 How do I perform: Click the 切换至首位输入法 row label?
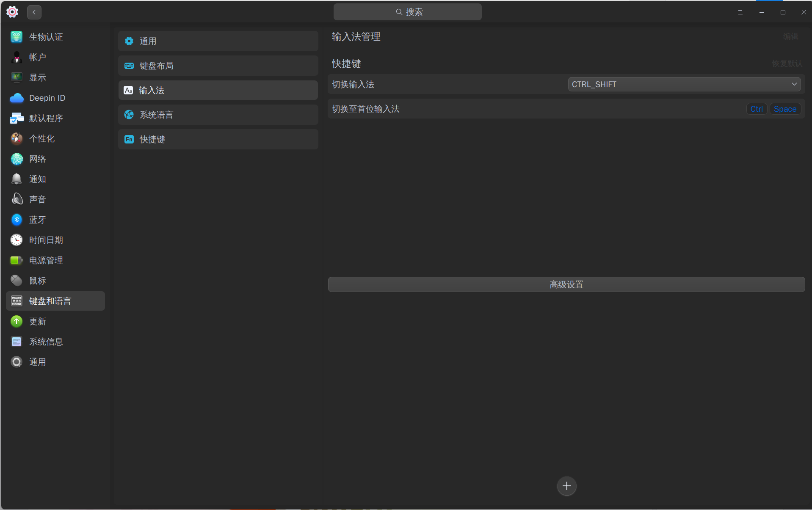[x=366, y=109]
